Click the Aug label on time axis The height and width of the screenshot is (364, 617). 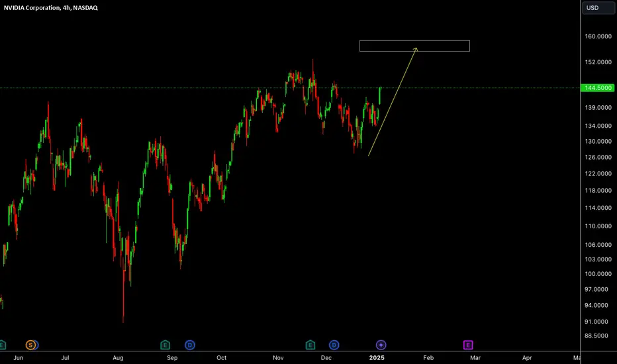pyautogui.click(x=118, y=357)
